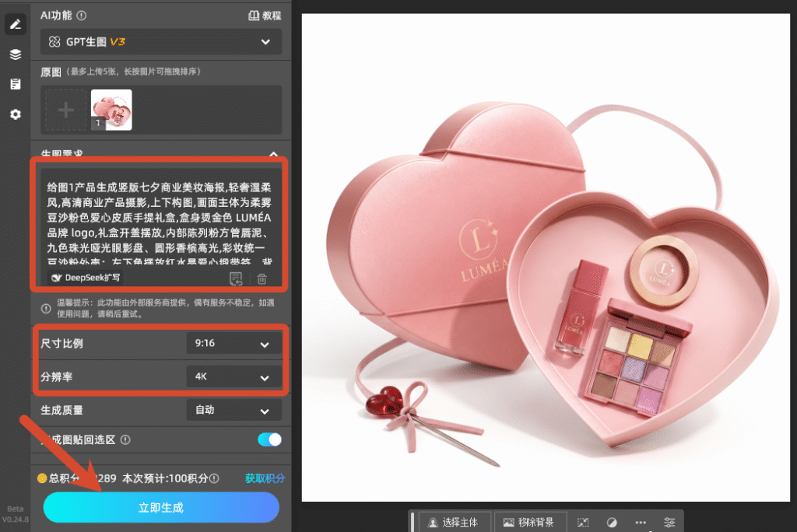
Task: Open the 生成质量 自动 dropdown
Action: pos(233,410)
